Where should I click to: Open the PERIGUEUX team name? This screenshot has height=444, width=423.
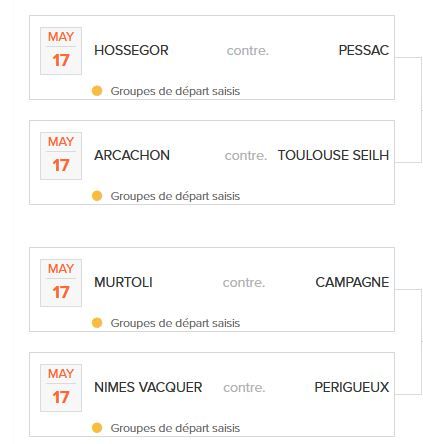352,387
